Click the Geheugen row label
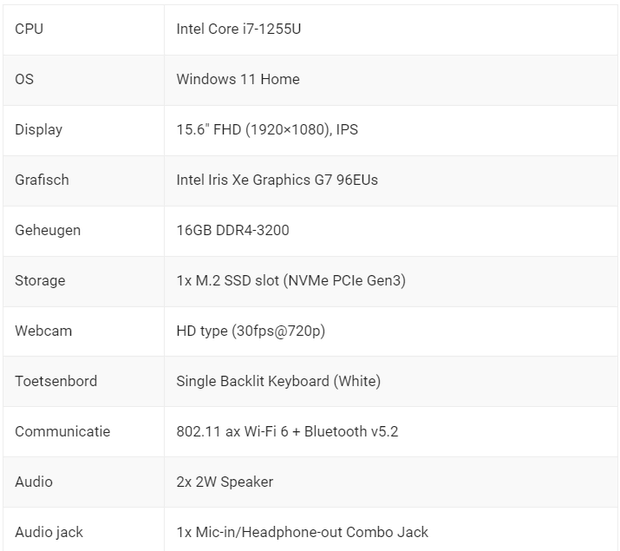Image resolution: width=620 pixels, height=551 pixels. click(47, 230)
